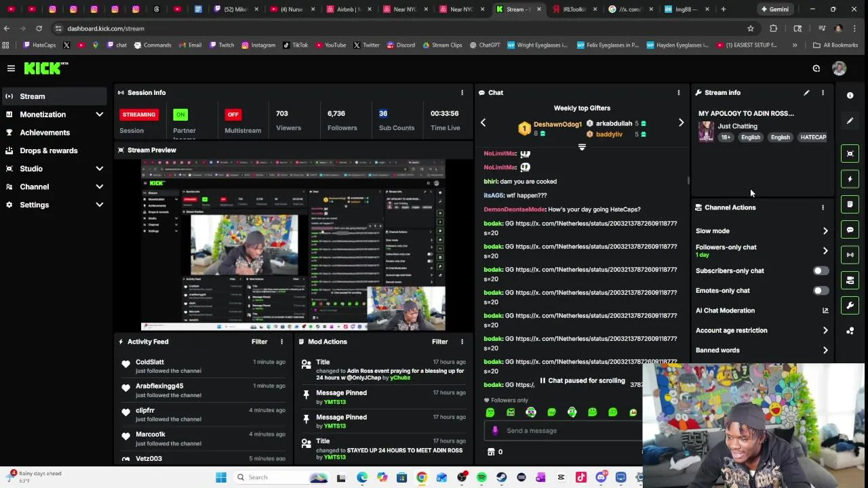This screenshot has height=488, width=868.
Task: Open Followers-only chat options arrow
Action: click(x=825, y=251)
